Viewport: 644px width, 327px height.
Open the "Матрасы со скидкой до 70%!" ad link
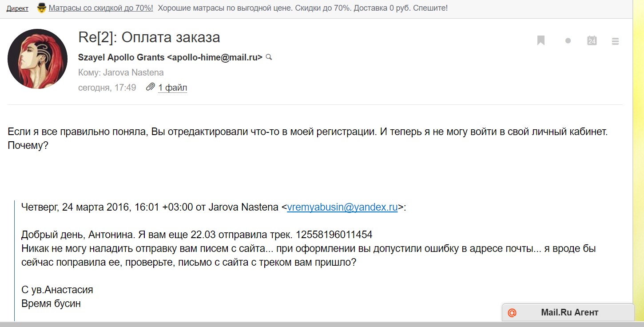click(101, 8)
